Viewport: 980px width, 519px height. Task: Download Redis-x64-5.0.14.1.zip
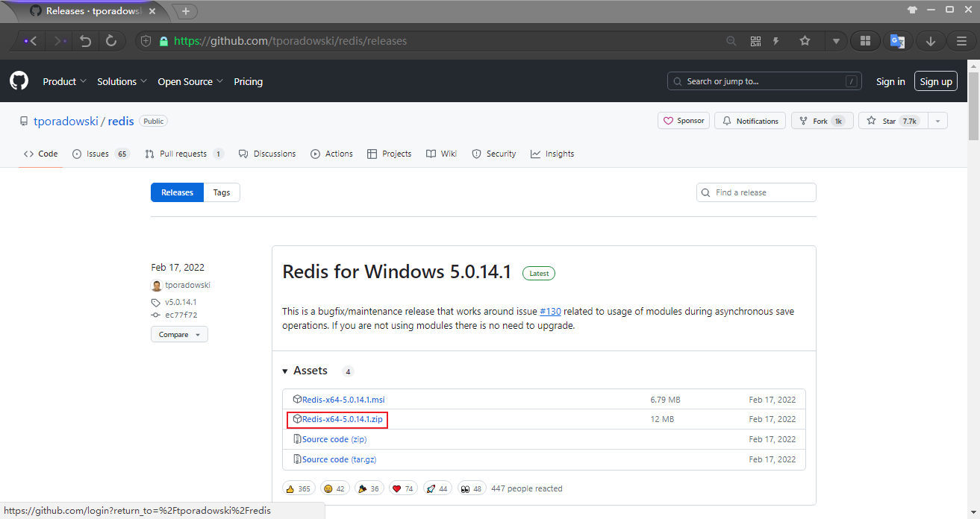click(x=341, y=419)
